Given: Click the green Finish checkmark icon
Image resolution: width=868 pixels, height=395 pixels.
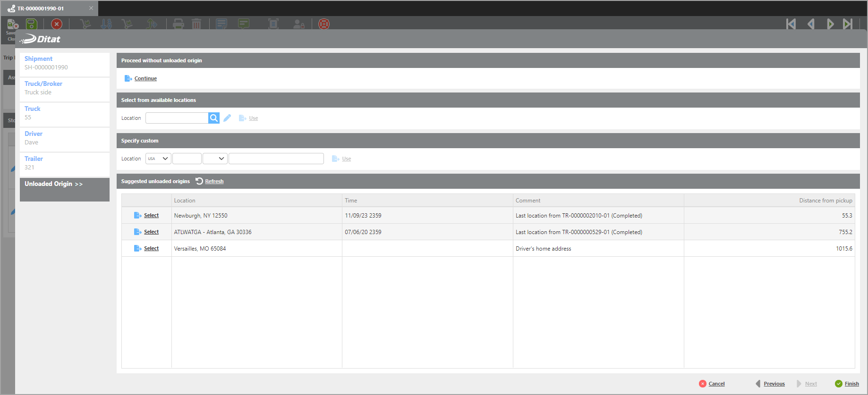Looking at the screenshot, I should pos(838,384).
